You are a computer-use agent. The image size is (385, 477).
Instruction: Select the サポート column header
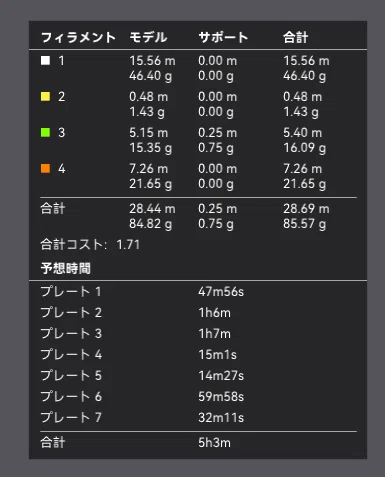tap(223, 37)
